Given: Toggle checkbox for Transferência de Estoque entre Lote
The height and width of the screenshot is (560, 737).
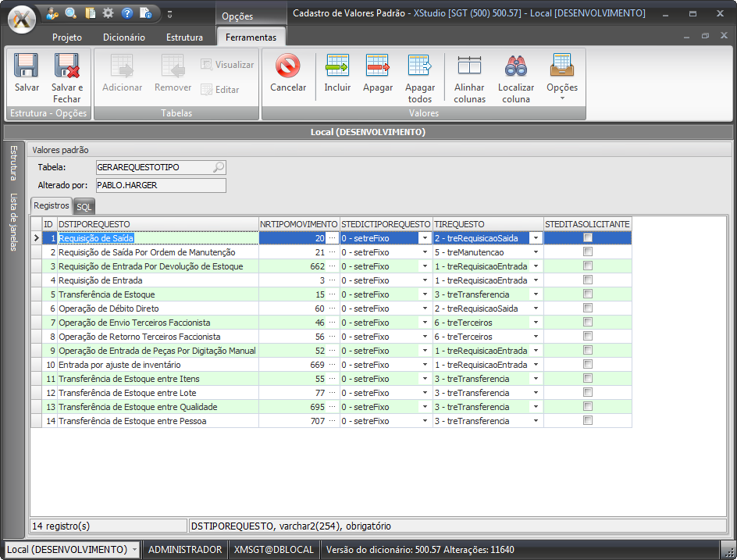Looking at the screenshot, I should [588, 392].
